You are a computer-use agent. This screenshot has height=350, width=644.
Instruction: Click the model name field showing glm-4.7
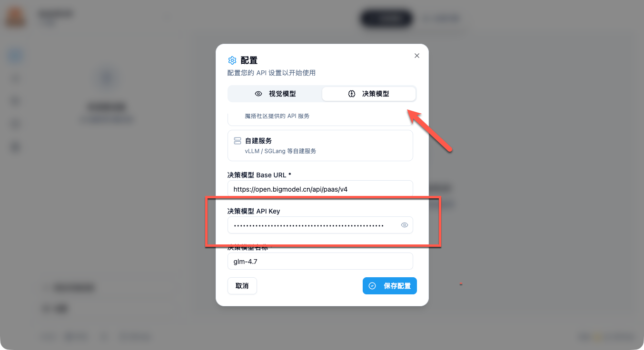[320, 261]
